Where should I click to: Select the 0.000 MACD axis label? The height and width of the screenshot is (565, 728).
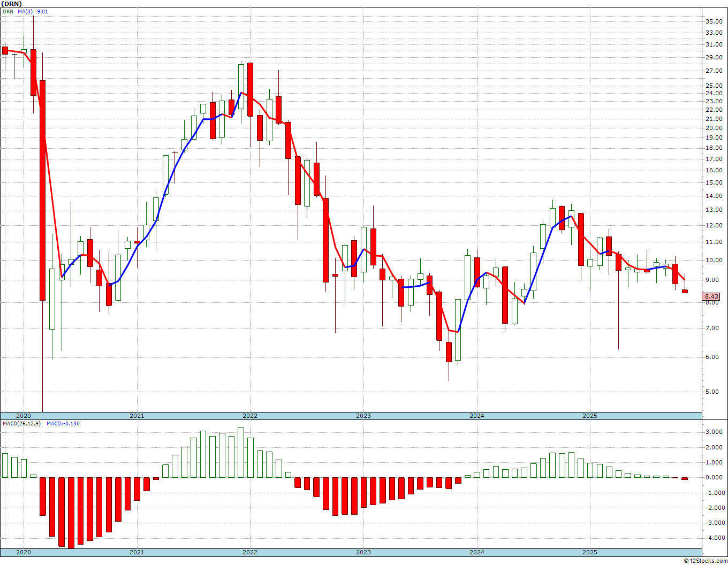(715, 477)
